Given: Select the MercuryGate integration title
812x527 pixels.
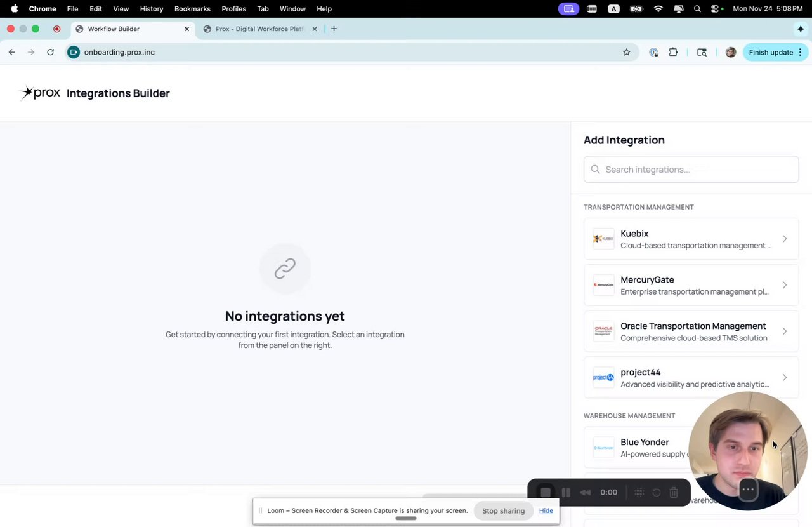Looking at the screenshot, I should pyautogui.click(x=647, y=279).
